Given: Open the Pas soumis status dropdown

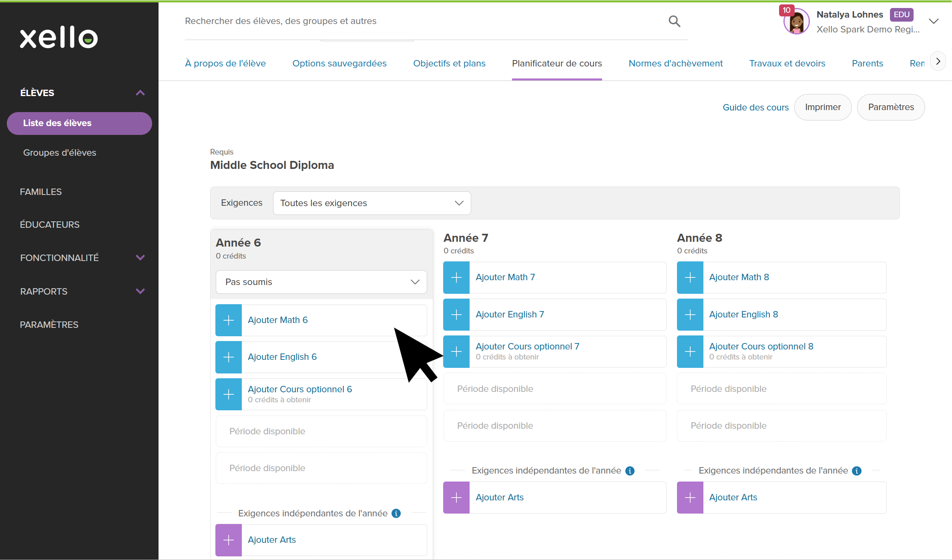Looking at the screenshot, I should [321, 282].
